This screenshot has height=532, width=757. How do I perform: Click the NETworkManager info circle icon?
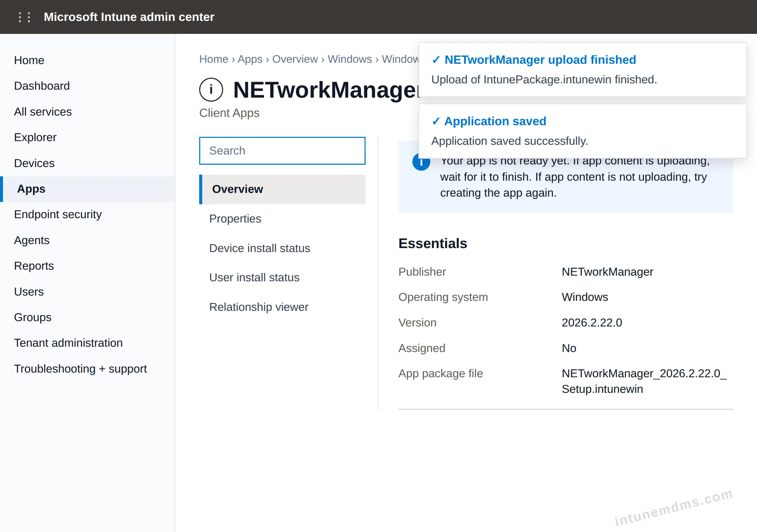(x=211, y=90)
